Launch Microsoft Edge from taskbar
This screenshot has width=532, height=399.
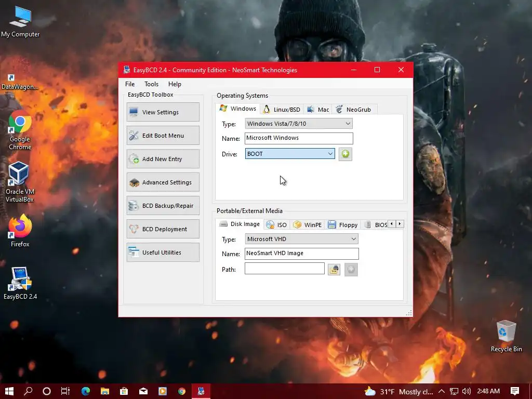86,391
